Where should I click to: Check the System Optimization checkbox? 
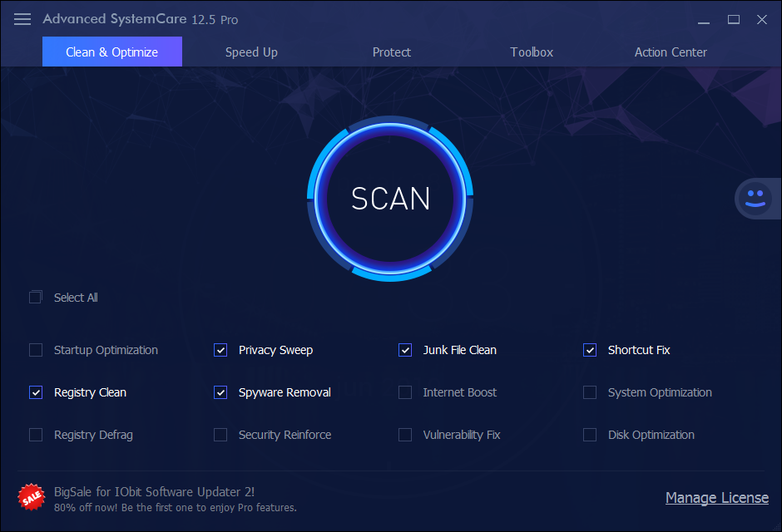(590, 392)
